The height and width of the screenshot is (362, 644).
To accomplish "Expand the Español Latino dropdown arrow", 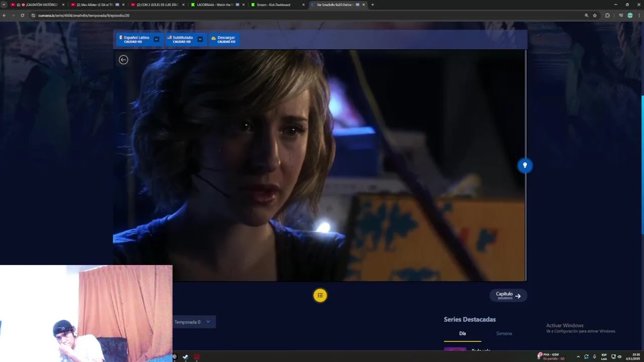I will [x=156, y=39].
